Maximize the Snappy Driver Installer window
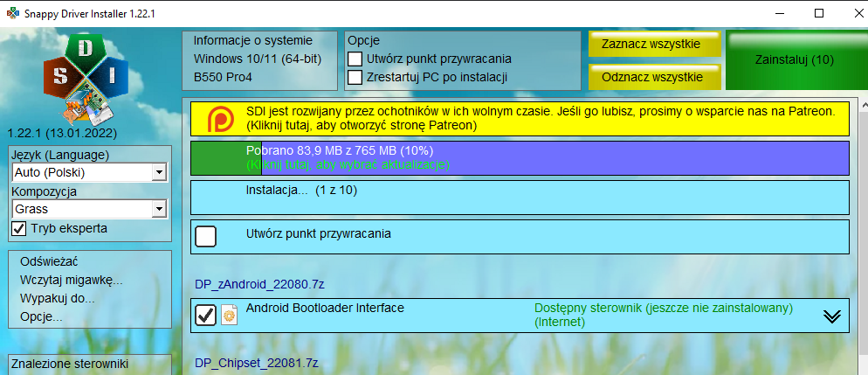Image resolution: width=868 pixels, height=375 pixels. coord(819,13)
